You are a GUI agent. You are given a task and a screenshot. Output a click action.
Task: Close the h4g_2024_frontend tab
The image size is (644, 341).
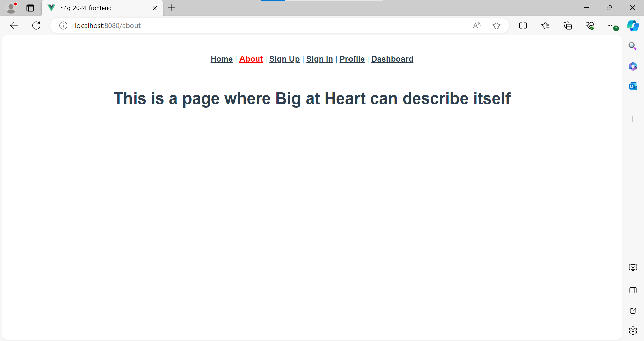tap(155, 8)
